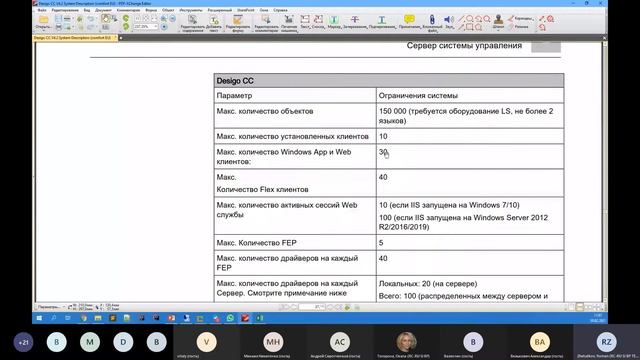
Task: Select participant 'V' avatar
Action: coord(207,342)
